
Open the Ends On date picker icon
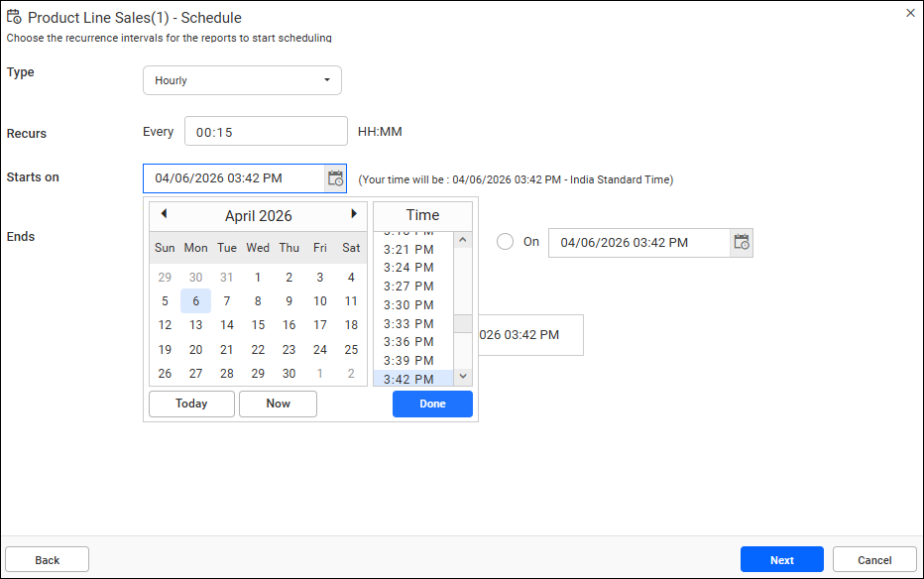741,242
